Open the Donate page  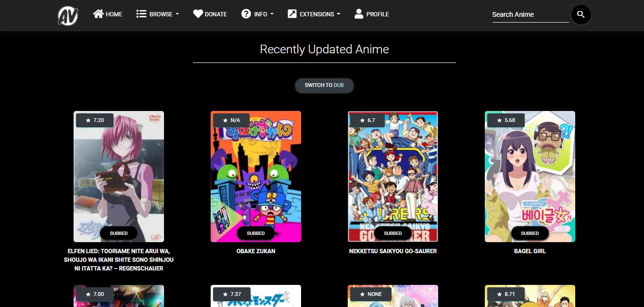click(210, 14)
